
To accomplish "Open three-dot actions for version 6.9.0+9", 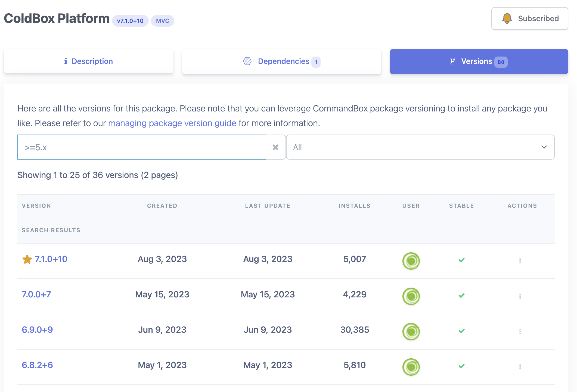I will tap(520, 331).
